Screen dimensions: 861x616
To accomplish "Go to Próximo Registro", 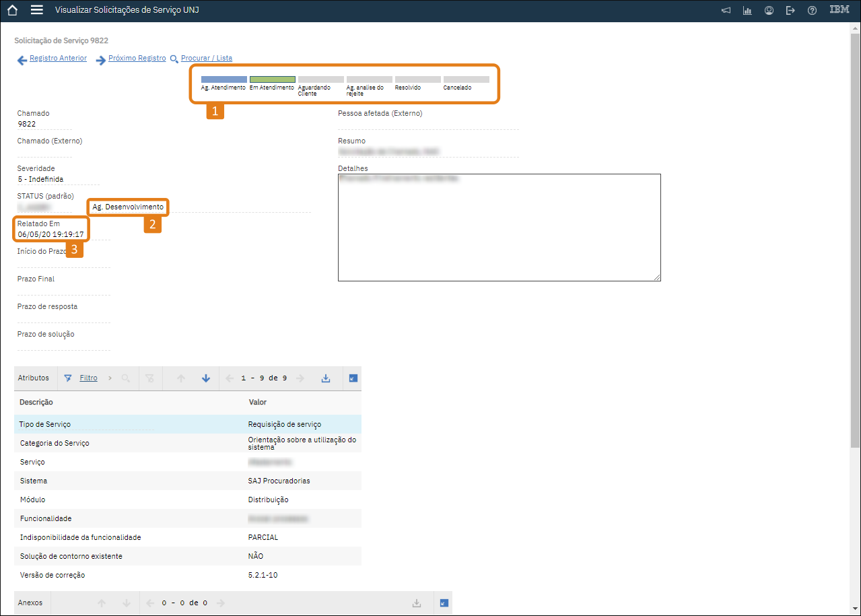I will [137, 59].
